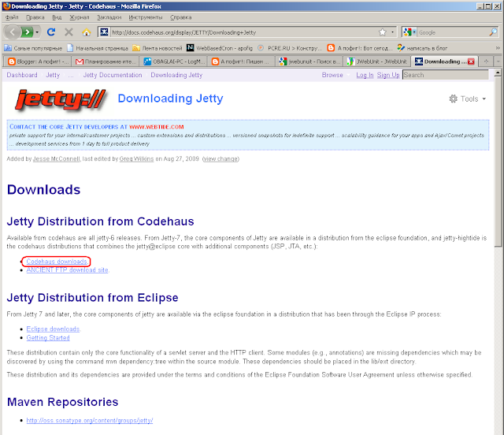
Task: Open the www.webtide.com link
Action: click(x=156, y=127)
